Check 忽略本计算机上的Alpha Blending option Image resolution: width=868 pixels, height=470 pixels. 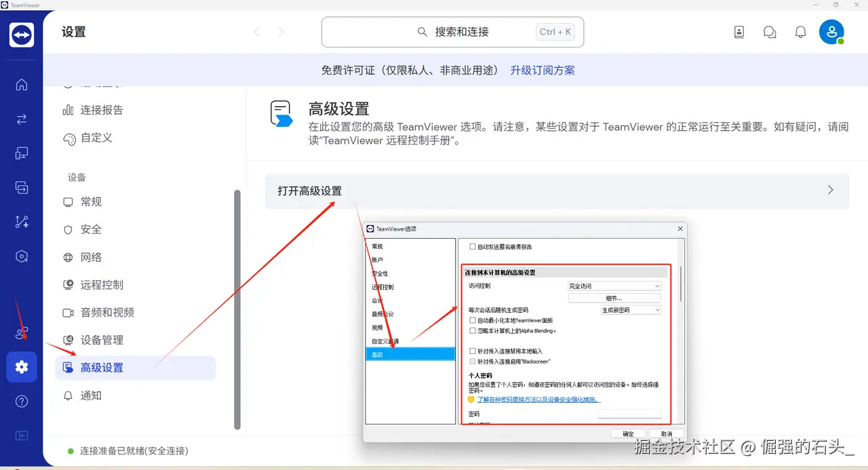click(x=473, y=331)
